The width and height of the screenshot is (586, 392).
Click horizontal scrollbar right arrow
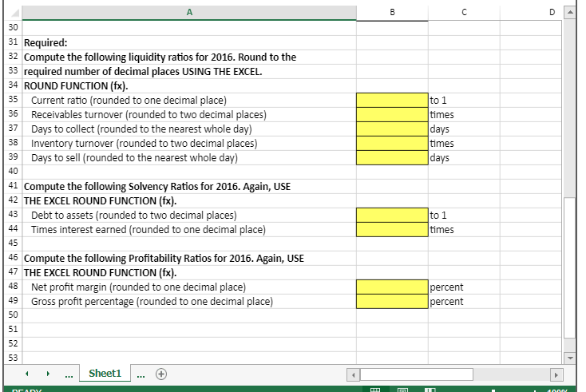pyautogui.click(x=556, y=374)
